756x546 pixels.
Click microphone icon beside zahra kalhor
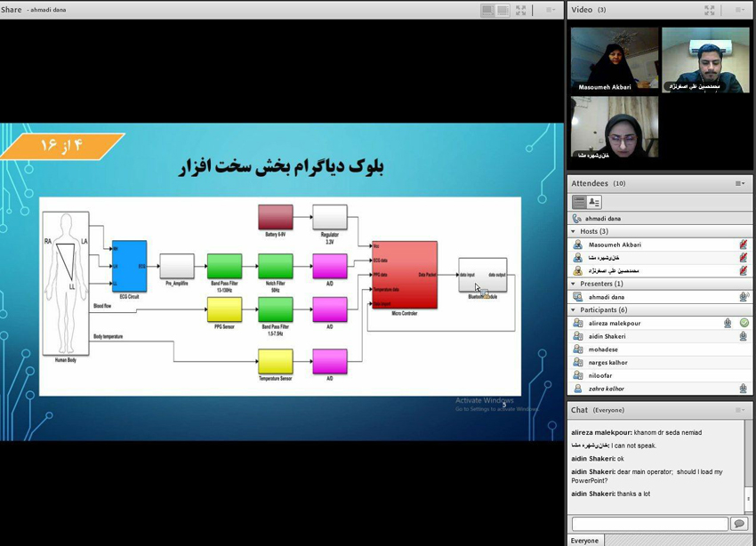pos(744,389)
